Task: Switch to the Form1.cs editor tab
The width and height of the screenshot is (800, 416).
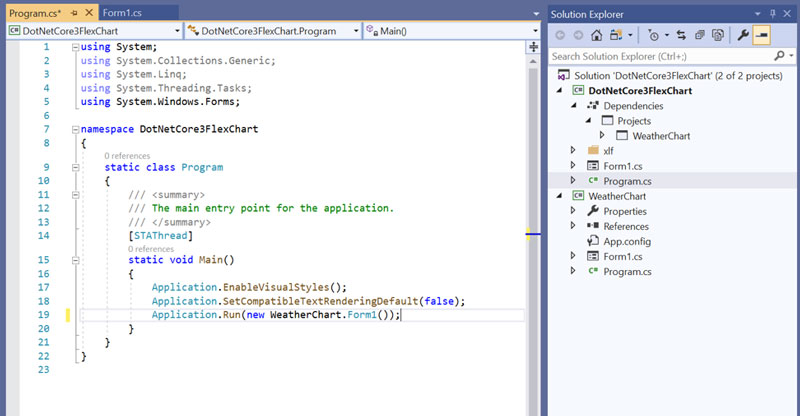Action: (x=122, y=13)
